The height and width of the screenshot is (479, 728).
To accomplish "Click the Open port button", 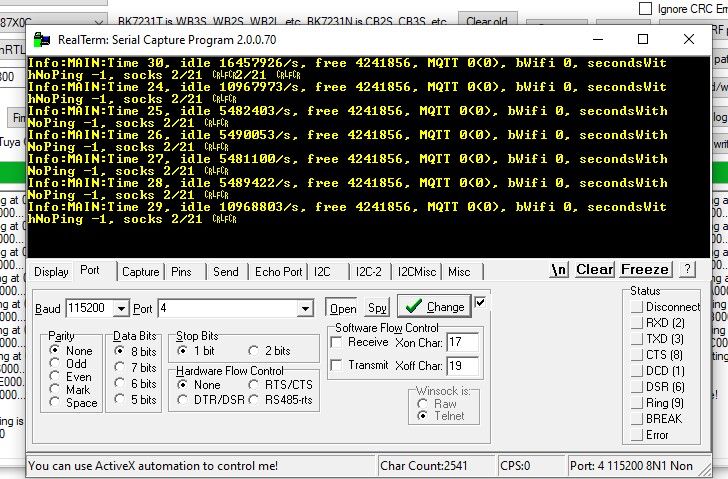I will coord(343,309).
